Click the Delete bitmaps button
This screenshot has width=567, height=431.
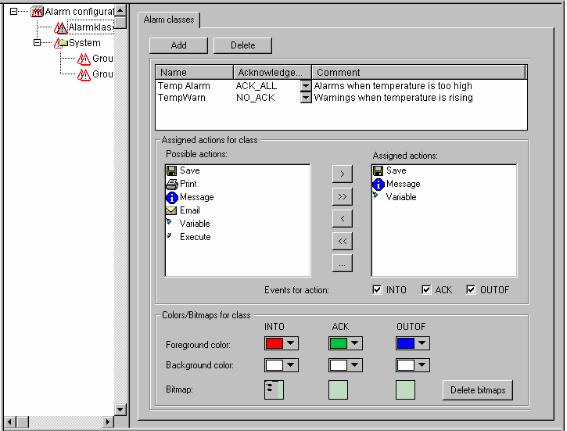pyautogui.click(x=477, y=390)
